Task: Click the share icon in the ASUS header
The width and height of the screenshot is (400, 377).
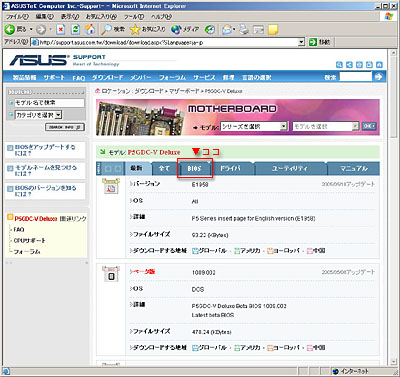Action: (349, 65)
